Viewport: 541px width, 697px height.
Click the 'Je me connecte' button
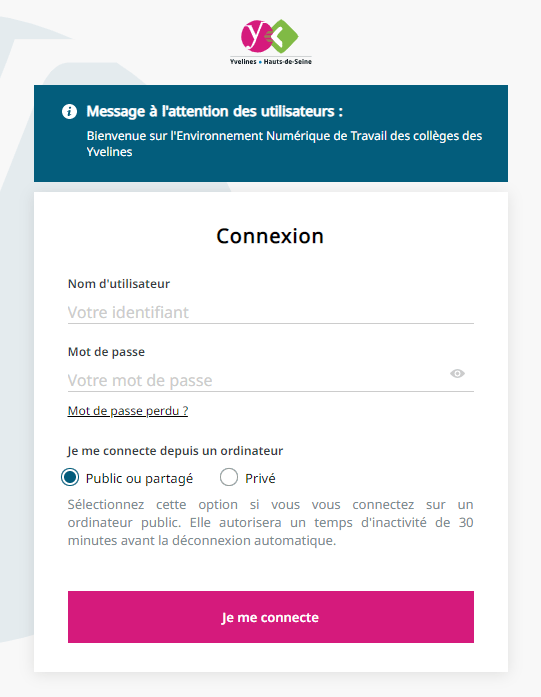coord(270,617)
